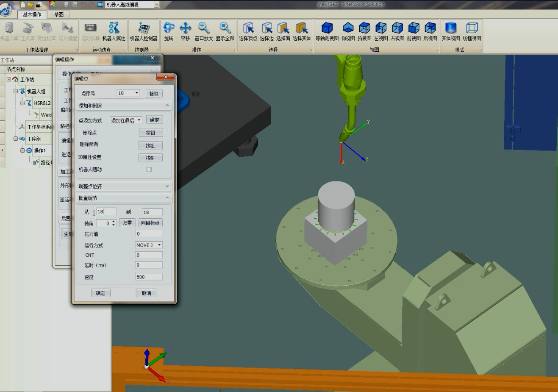
Task: Enable the 机器人随动 checkbox
Action: click(149, 169)
